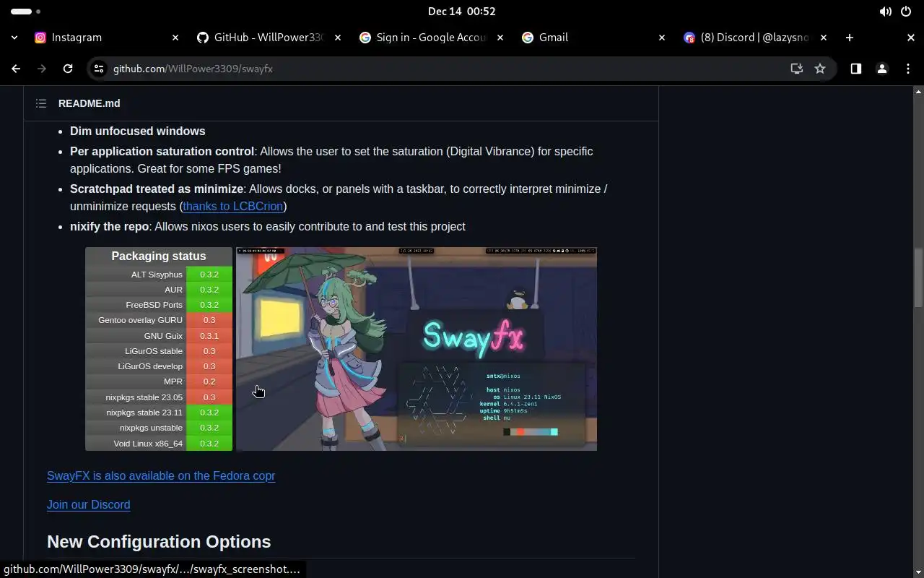The width and height of the screenshot is (924, 578).
Task: Click the LiGurOS stable row
Action: click(159, 351)
